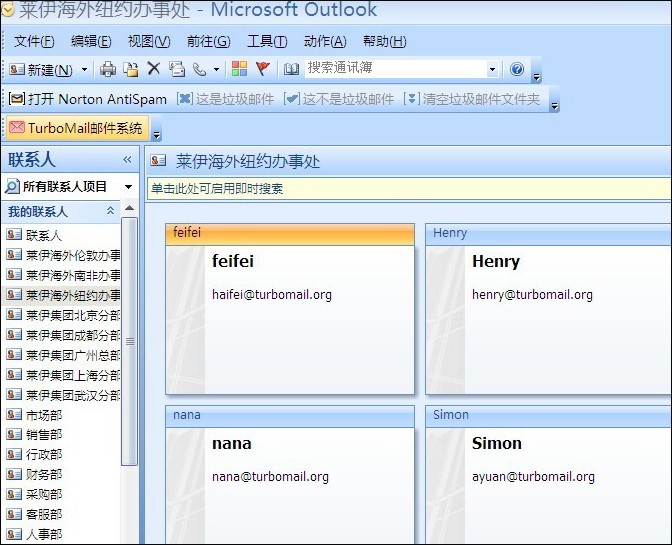Select 莱伊集团上海分部 folder
The width and height of the screenshot is (672, 545).
pyautogui.click(x=63, y=375)
